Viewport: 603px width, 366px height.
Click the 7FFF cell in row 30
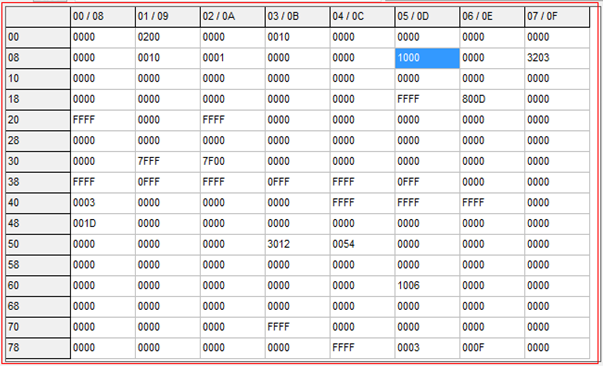click(167, 161)
